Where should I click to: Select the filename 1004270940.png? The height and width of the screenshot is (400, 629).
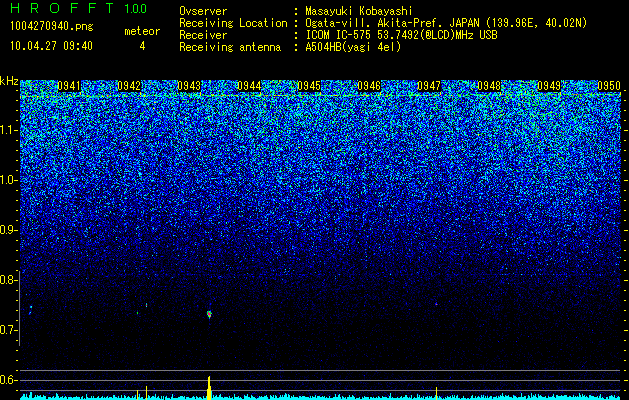click(x=52, y=27)
